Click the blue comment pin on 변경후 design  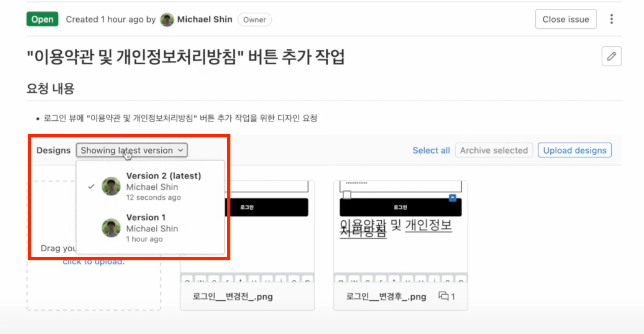[452, 198]
